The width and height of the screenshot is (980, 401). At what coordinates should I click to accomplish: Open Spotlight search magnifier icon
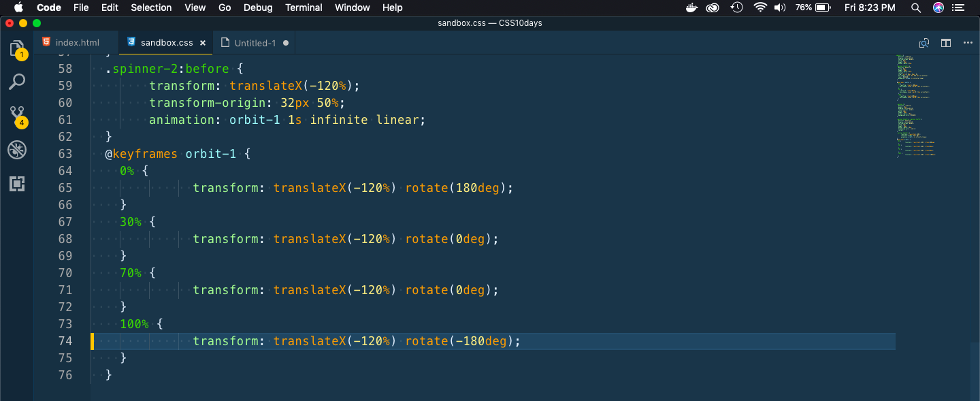[916, 7]
